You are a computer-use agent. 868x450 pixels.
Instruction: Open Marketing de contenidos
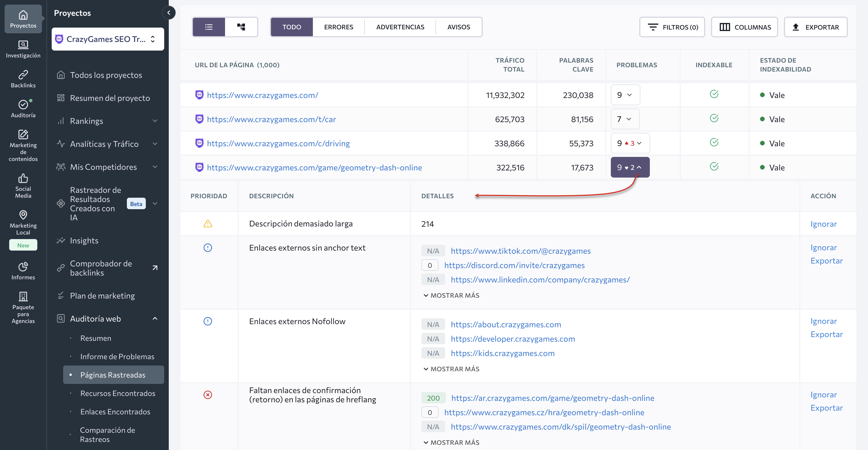23,145
